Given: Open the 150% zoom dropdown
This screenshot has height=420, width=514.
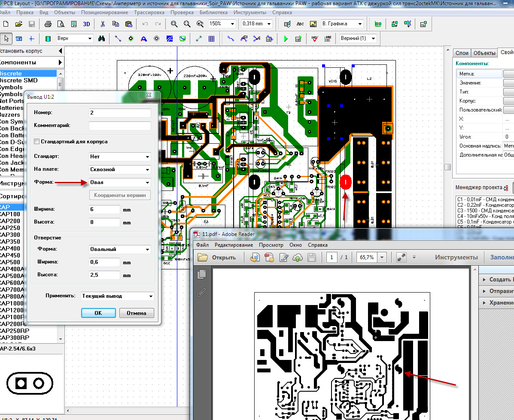Looking at the screenshot, I should [222, 24].
